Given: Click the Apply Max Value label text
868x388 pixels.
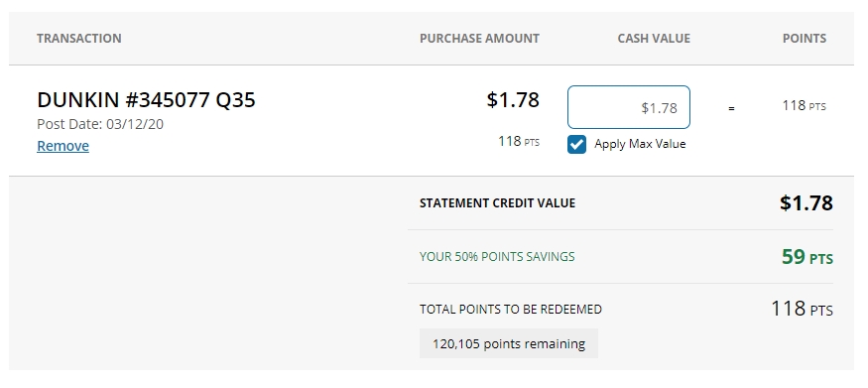Looking at the screenshot, I should coord(640,144).
